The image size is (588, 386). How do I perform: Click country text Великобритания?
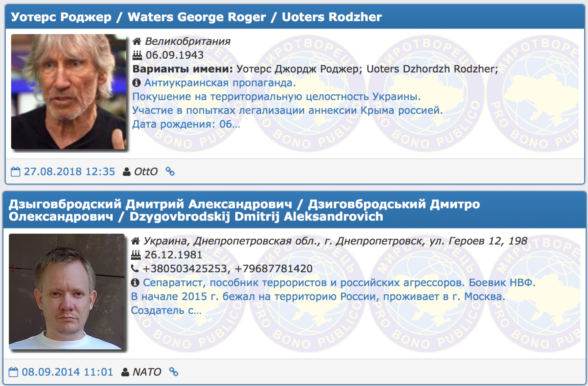pos(187,41)
